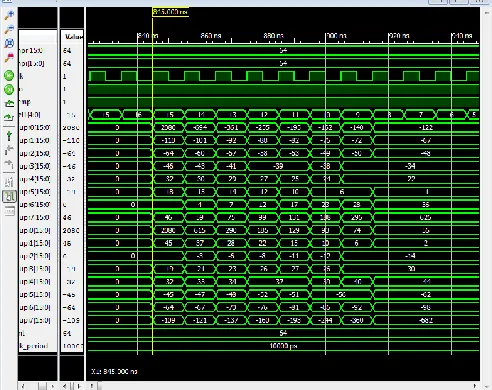Click the Zoom Out magnifier icon

(x=9, y=29)
